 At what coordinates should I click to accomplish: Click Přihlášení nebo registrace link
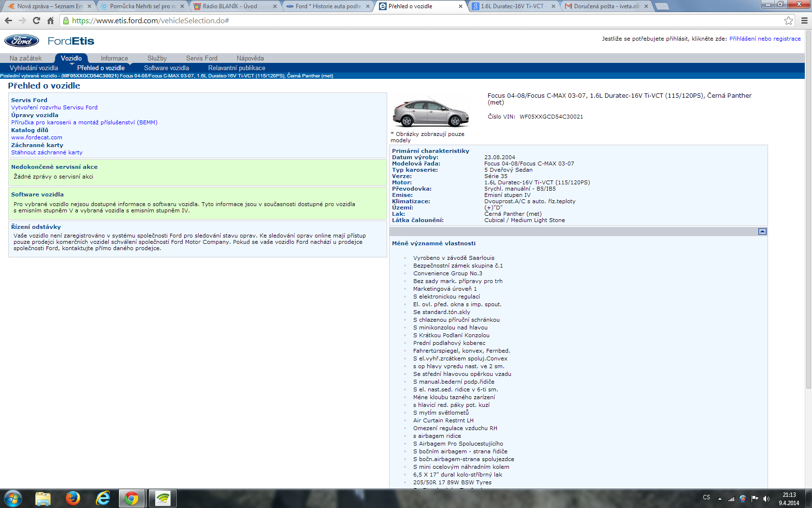(x=765, y=39)
